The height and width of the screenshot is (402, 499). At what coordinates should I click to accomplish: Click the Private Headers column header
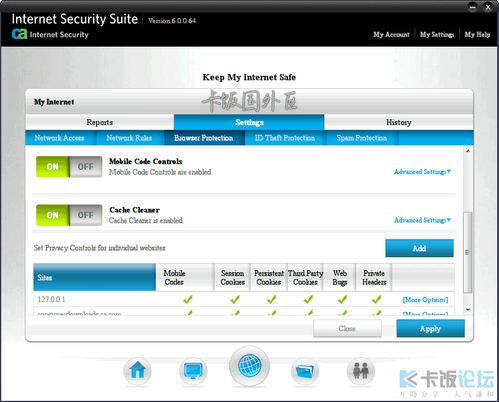point(374,277)
